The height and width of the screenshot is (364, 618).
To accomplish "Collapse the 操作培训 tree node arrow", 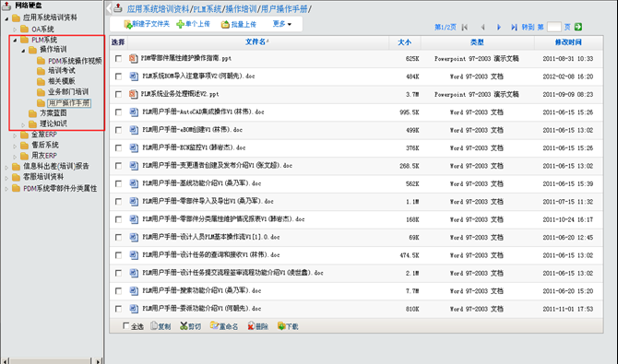I will (x=23, y=51).
